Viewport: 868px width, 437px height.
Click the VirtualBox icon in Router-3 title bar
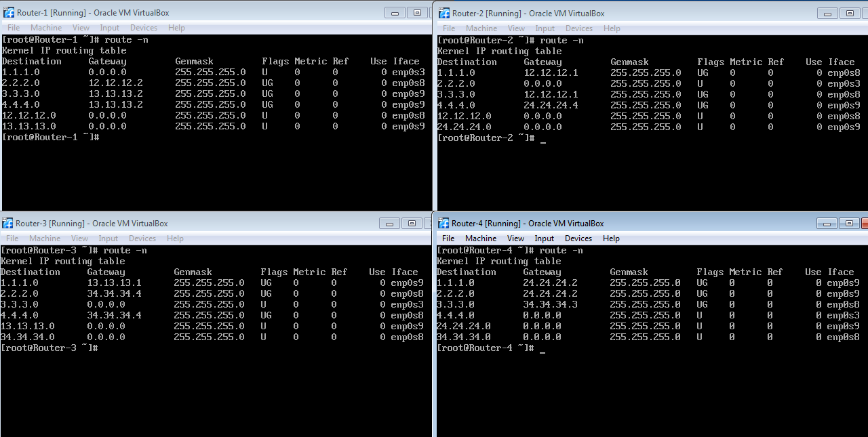tap(7, 223)
